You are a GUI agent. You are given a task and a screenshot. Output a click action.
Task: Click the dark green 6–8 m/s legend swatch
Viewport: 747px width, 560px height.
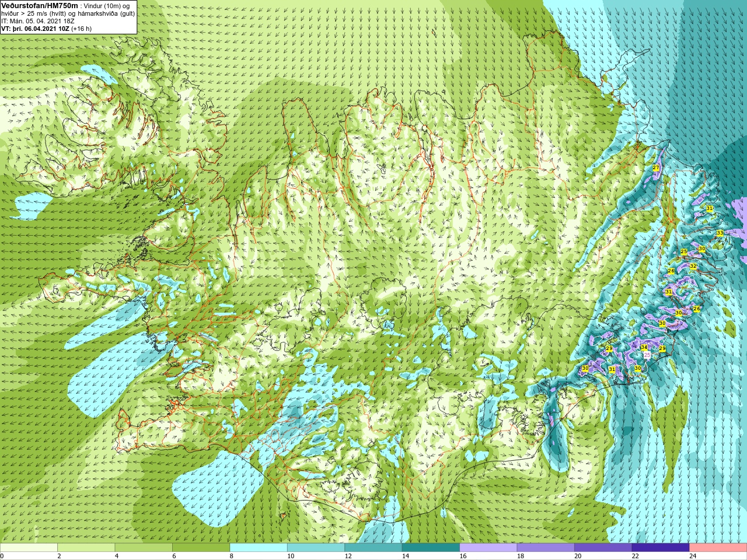click(201, 548)
